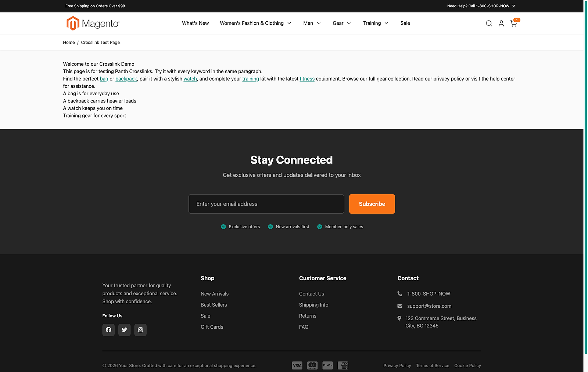The image size is (588, 372).
Task: Open the What's New menu item
Action: coord(195,23)
